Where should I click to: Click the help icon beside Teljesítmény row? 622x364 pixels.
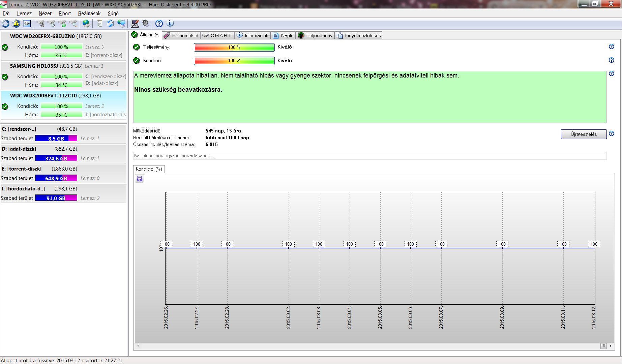(612, 47)
